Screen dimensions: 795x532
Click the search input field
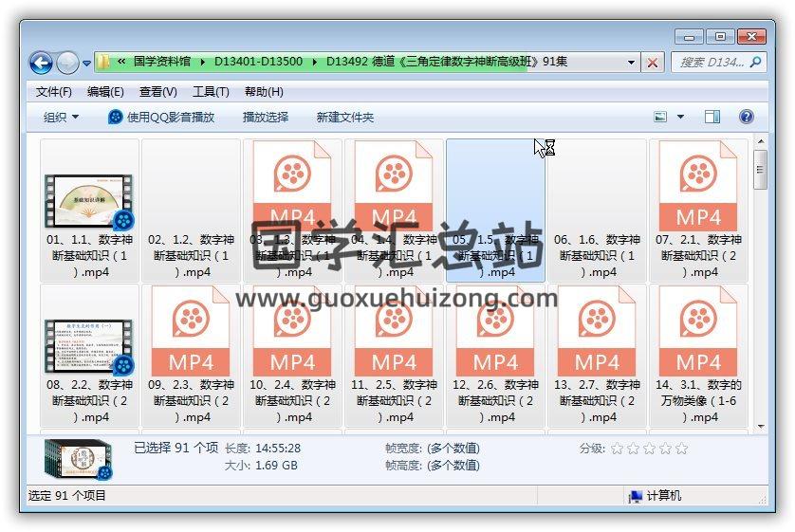(712, 63)
